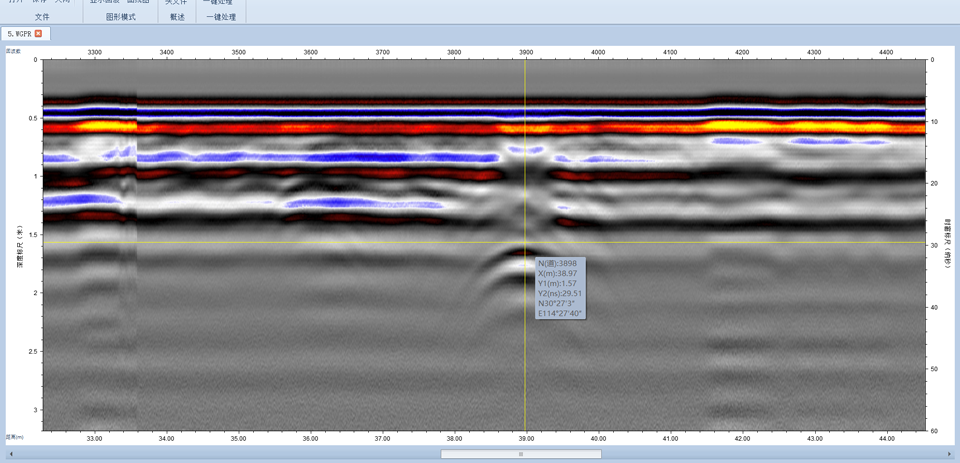Screen dimensions: 960x463
Task: Click the hyperbola apex at the crosshair
Action: click(x=525, y=254)
